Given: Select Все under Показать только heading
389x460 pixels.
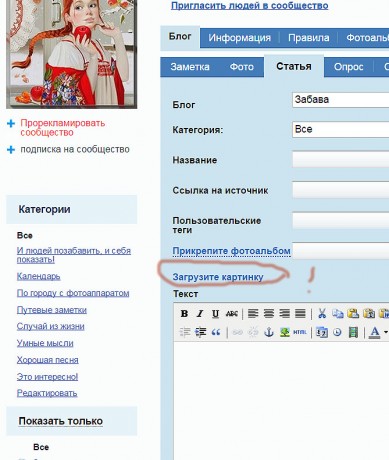Looking at the screenshot, I should point(41,447).
